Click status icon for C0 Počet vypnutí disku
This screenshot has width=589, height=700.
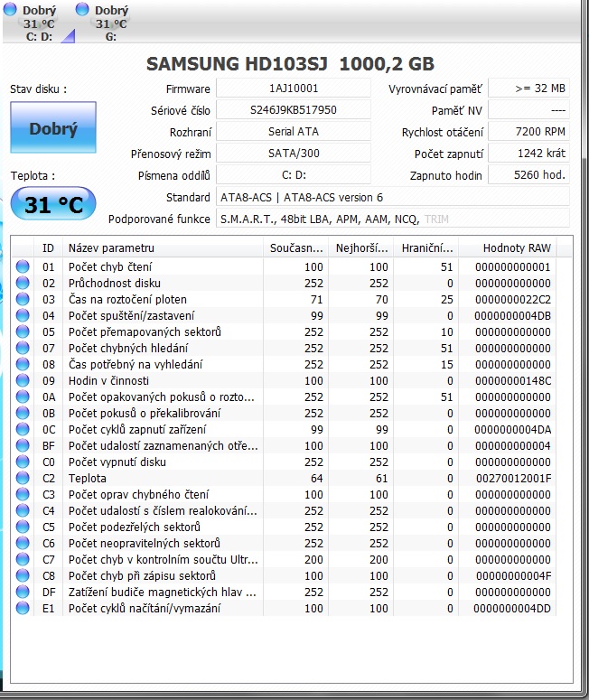23,462
